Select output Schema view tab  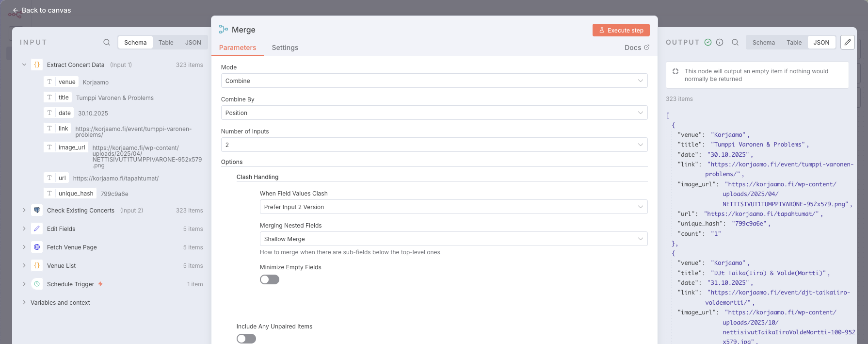pyautogui.click(x=764, y=42)
